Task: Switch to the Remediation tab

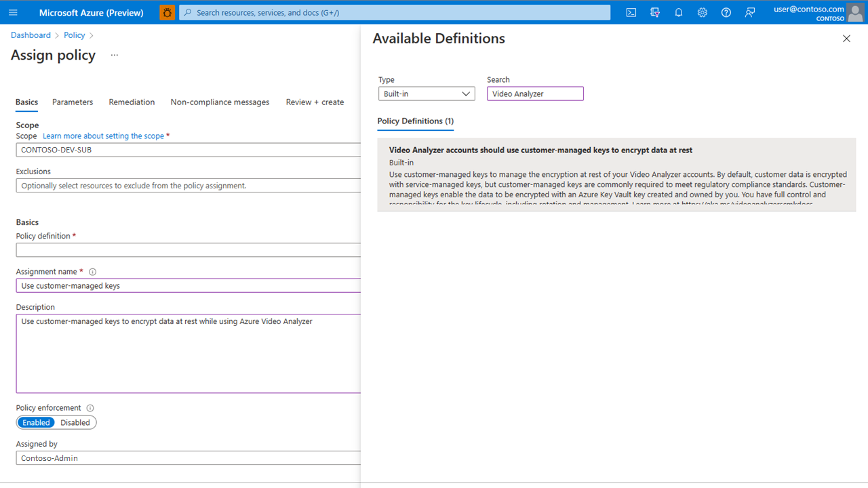Action: [x=132, y=102]
